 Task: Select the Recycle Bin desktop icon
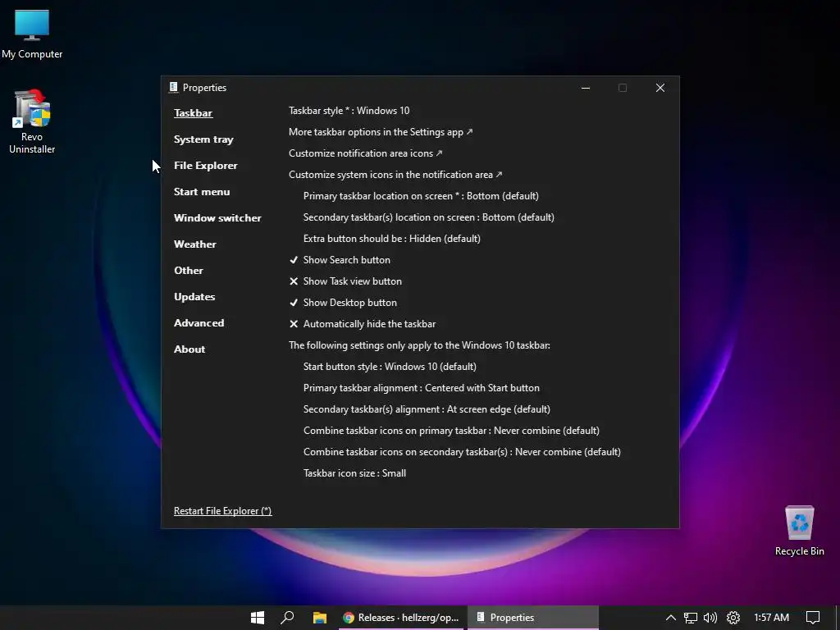point(799,531)
